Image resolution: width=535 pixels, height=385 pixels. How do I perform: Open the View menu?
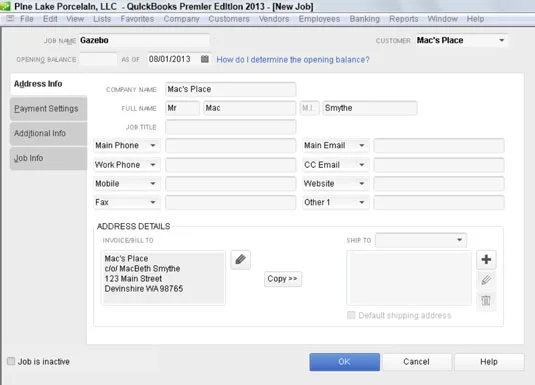[75, 19]
